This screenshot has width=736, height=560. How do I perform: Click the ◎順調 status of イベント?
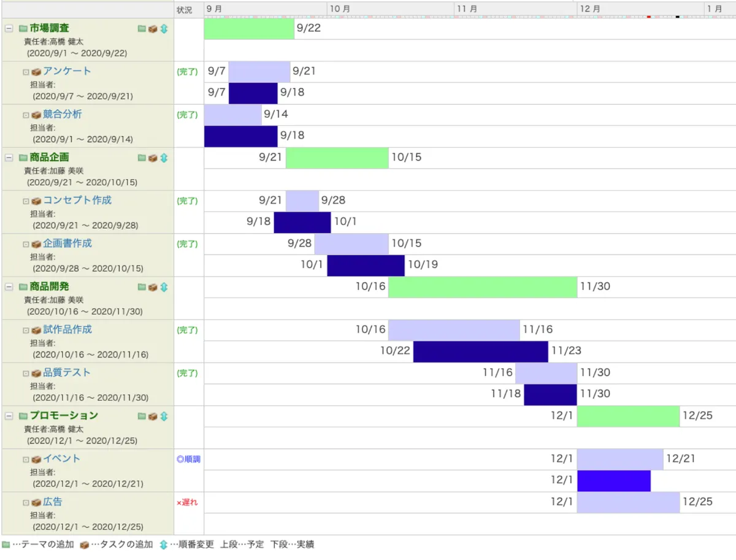point(188,459)
